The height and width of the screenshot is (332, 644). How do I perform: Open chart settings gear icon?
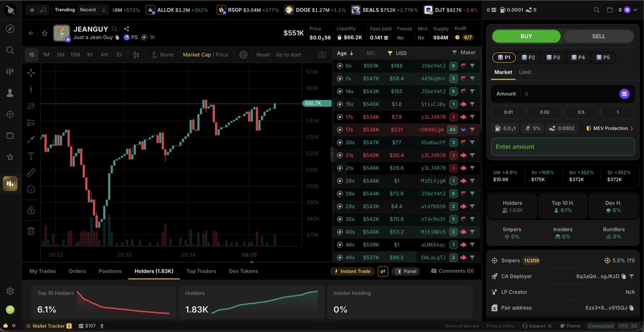pyautogui.click(x=243, y=55)
